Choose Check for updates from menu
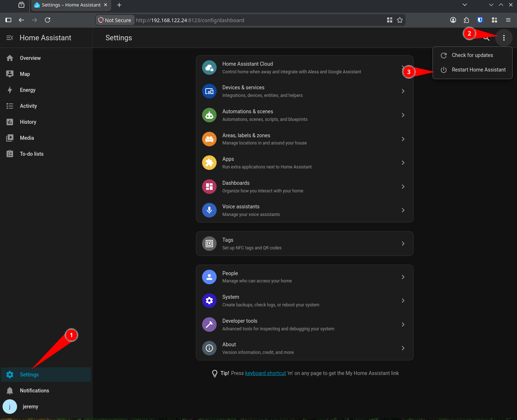 coord(472,55)
